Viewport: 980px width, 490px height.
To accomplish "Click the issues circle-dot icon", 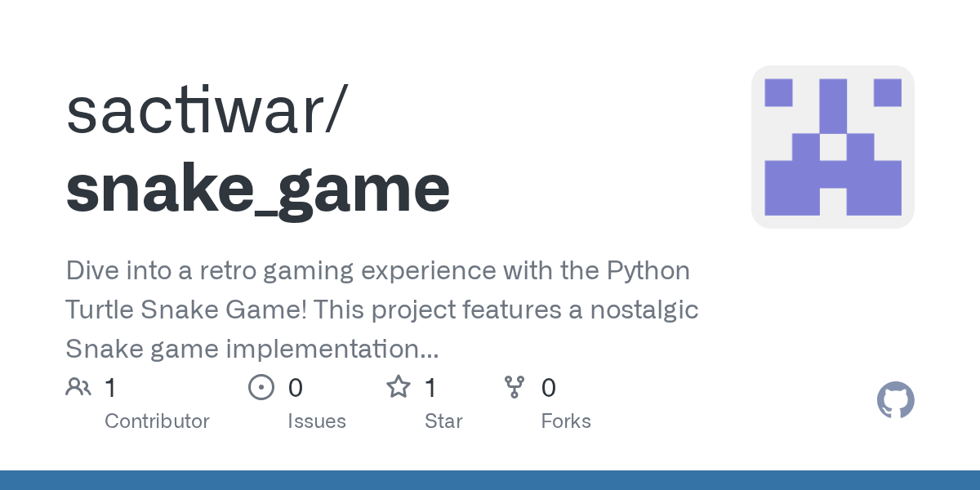I will tap(261, 387).
